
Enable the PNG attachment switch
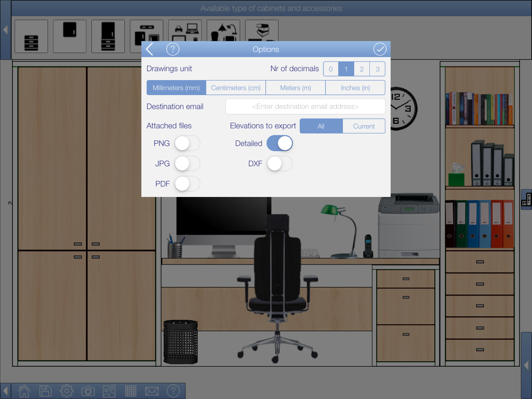click(187, 143)
